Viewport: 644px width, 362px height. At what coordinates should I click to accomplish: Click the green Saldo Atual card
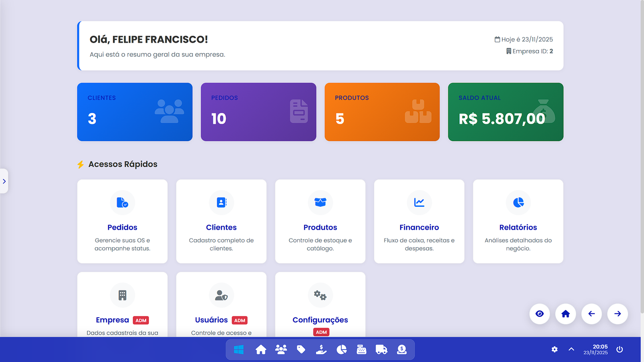click(506, 112)
